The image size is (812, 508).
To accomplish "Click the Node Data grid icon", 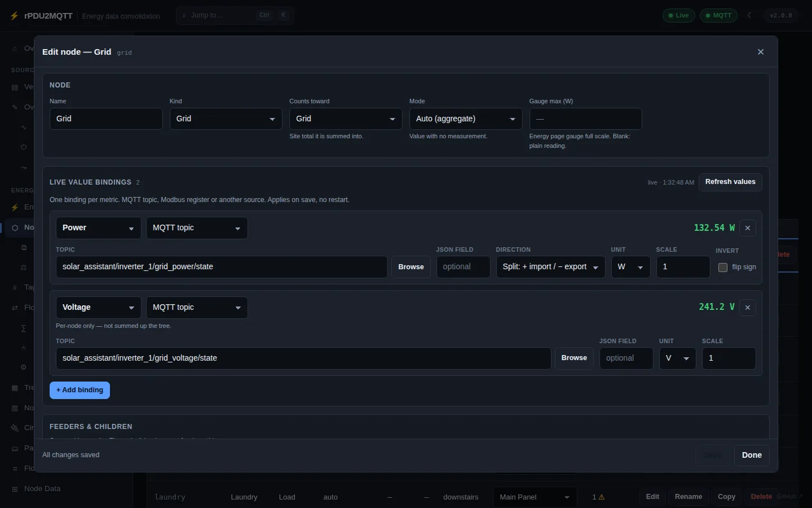I will point(15,489).
